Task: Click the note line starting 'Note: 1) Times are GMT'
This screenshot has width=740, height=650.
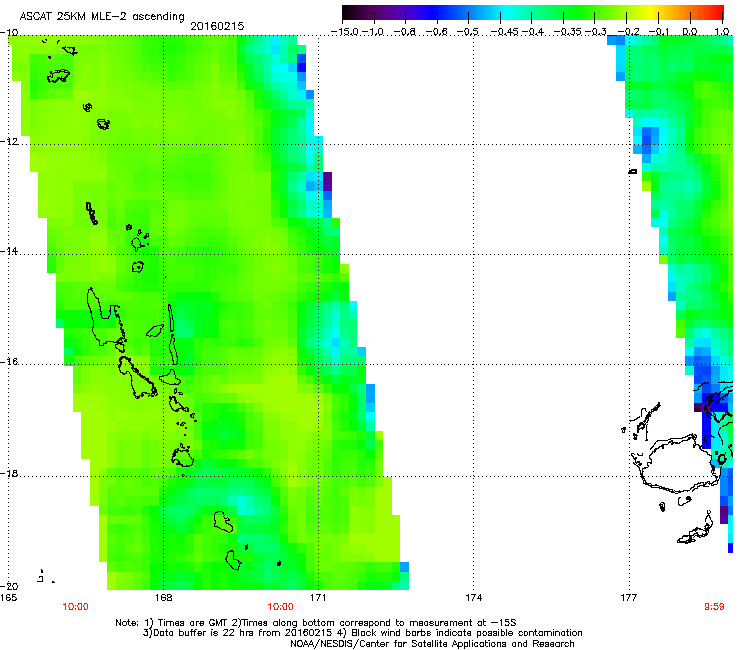Action: pyautogui.click(x=316, y=623)
